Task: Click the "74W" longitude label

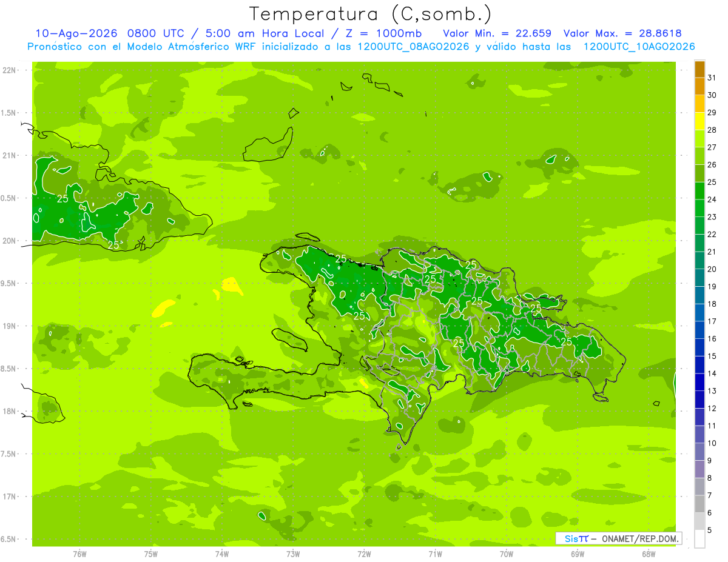Action: point(222,554)
